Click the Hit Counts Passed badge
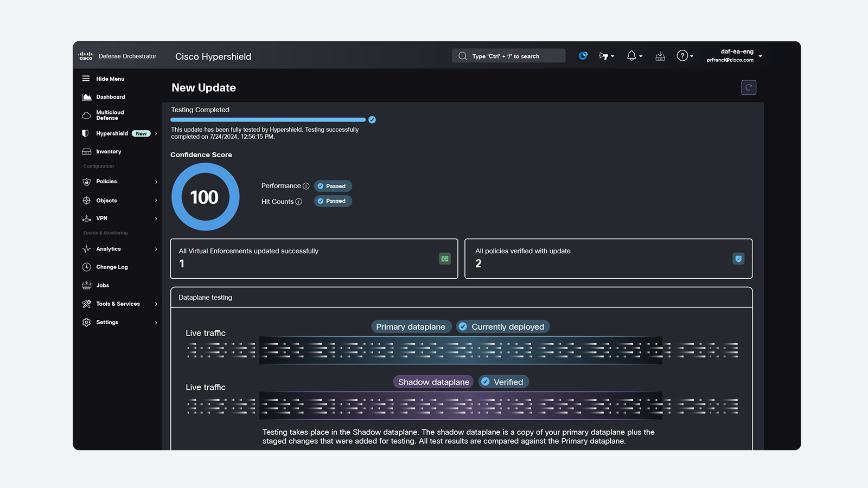Viewport: 868px width, 488px height. [x=333, y=201]
